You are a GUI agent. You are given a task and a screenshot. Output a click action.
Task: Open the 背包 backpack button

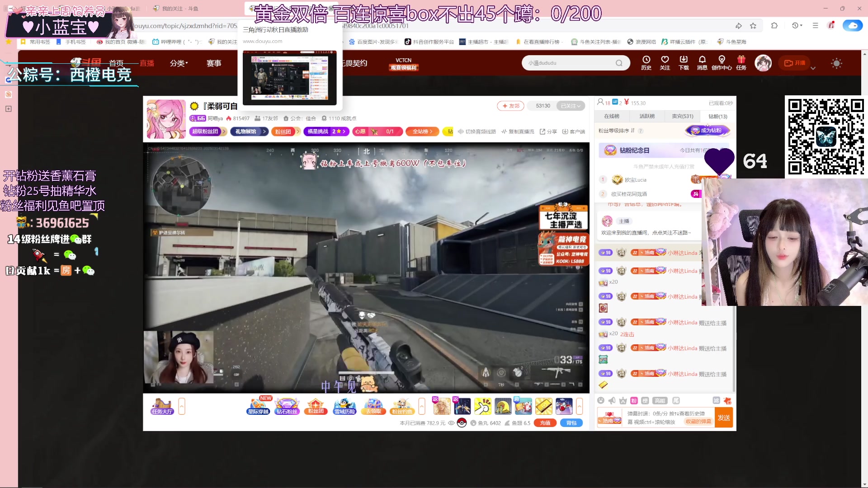click(x=571, y=423)
